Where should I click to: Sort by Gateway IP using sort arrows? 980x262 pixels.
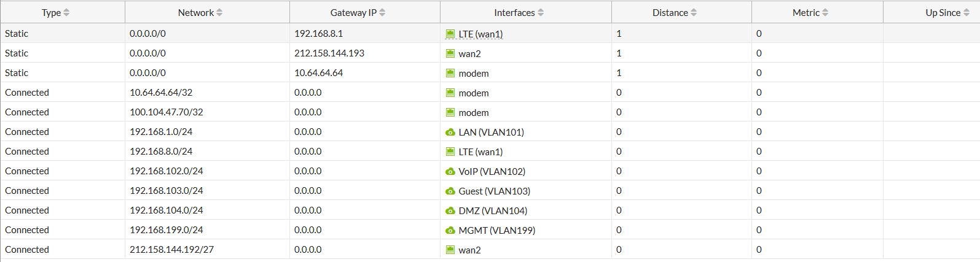(382, 13)
